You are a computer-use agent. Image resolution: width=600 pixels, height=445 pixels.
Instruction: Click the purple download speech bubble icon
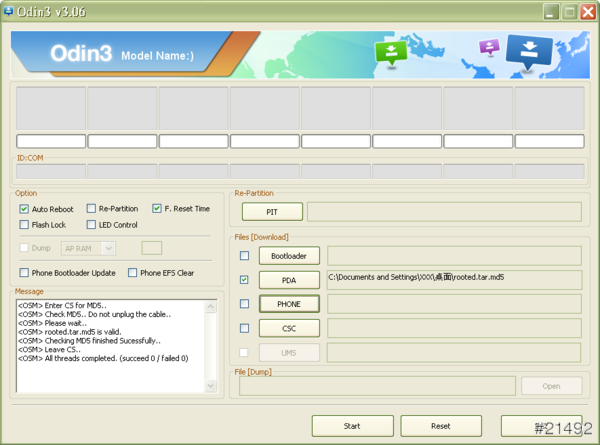coord(489,47)
